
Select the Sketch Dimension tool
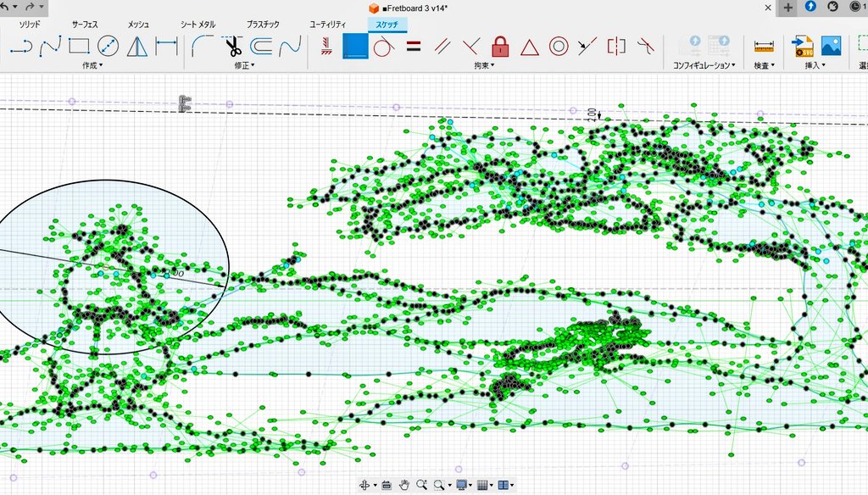click(x=166, y=47)
